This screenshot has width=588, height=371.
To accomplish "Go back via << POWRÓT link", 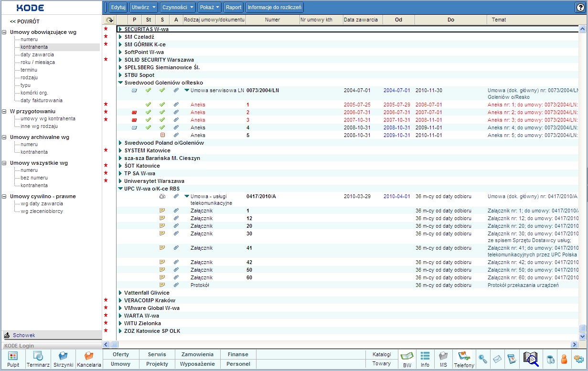I will 25,21.
